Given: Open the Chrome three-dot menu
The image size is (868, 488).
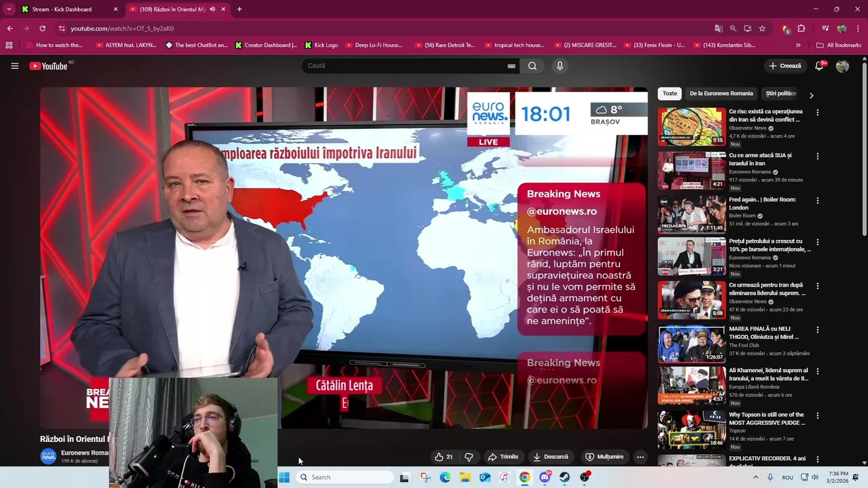Looking at the screenshot, I should click(x=857, y=28).
